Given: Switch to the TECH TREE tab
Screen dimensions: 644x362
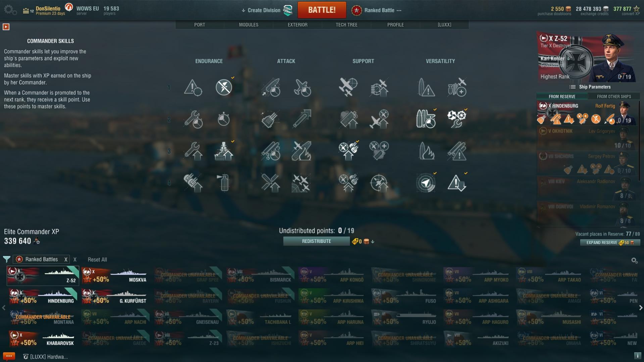Looking at the screenshot, I should (x=346, y=25).
